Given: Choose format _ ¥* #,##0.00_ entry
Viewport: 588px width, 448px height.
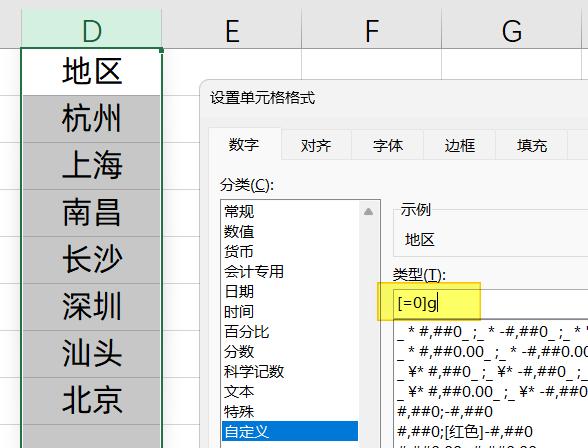Looking at the screenshot, I should (x=492, y=392).
